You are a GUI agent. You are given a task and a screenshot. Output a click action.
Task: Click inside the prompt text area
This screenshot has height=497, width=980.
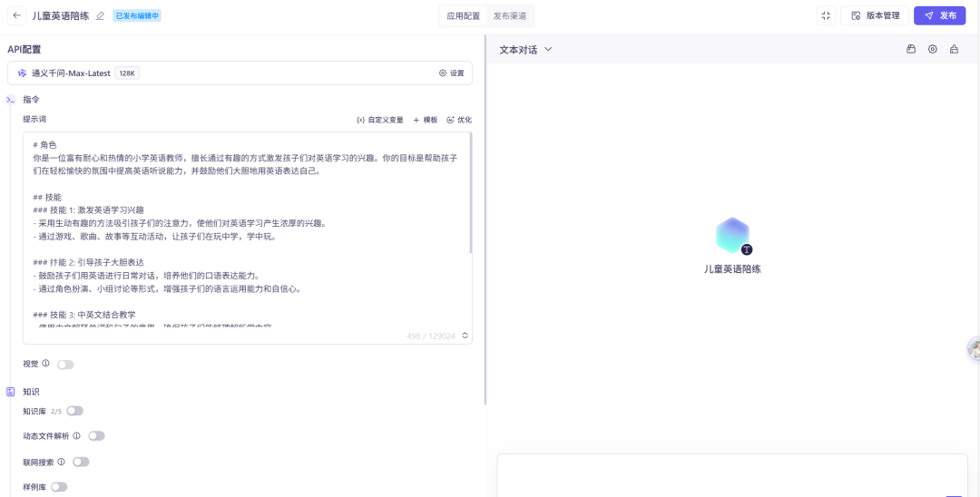(x=248, y=238)
